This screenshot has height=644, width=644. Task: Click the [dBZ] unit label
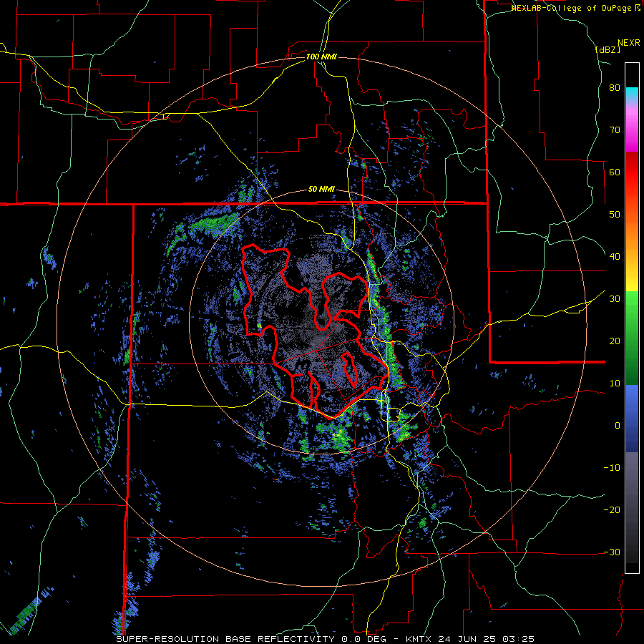(608, 49)
